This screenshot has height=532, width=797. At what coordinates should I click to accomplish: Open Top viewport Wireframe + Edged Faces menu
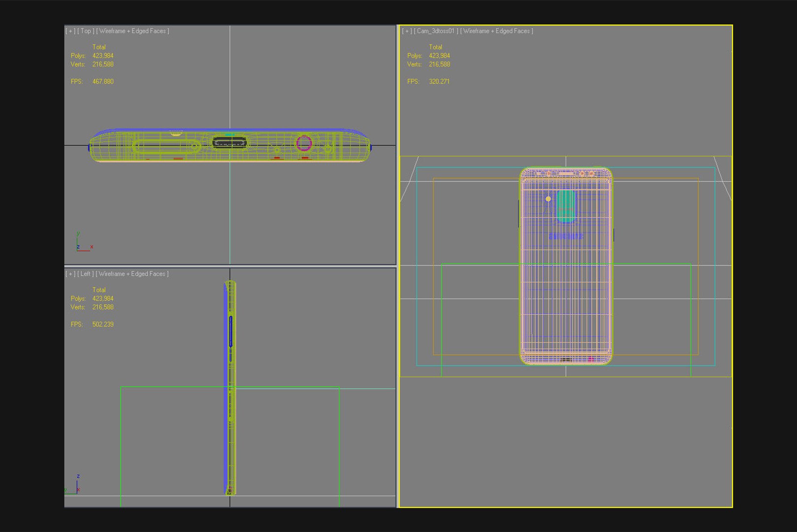point(133,31)
